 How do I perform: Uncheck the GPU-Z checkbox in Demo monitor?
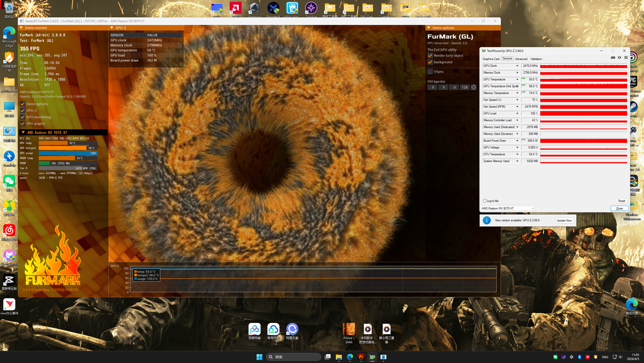pos(23,110)
